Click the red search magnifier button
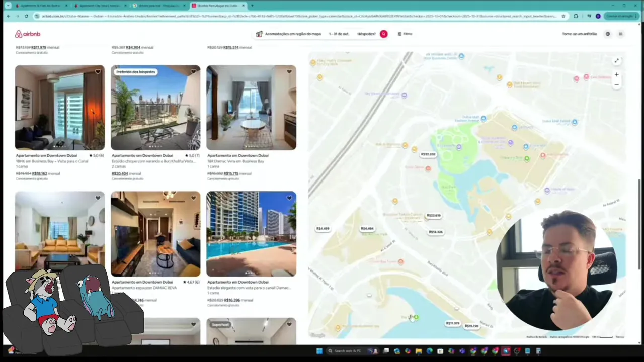Screen dimensions: 644x362 pyautogui.click(x=383, y=34)
